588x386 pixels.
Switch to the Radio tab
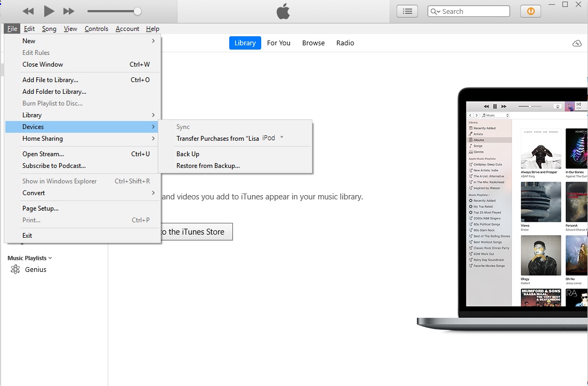(x=345, y=43)
